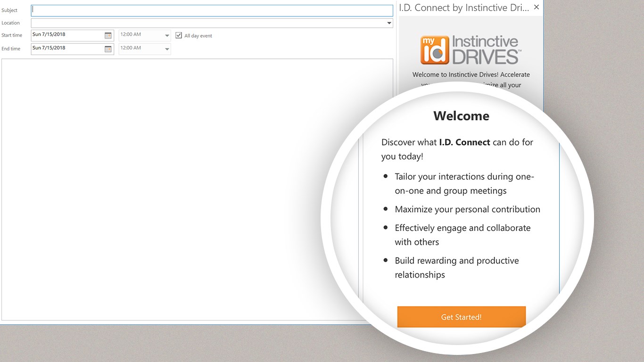Click the appointment body text area
The width and height of the screenshot is (644, 362).
click(x=197, y=189)
